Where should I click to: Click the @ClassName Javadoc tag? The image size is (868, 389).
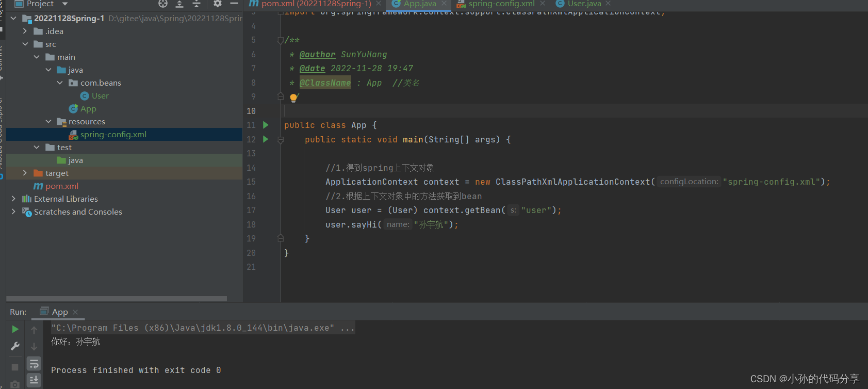(325, 83)
